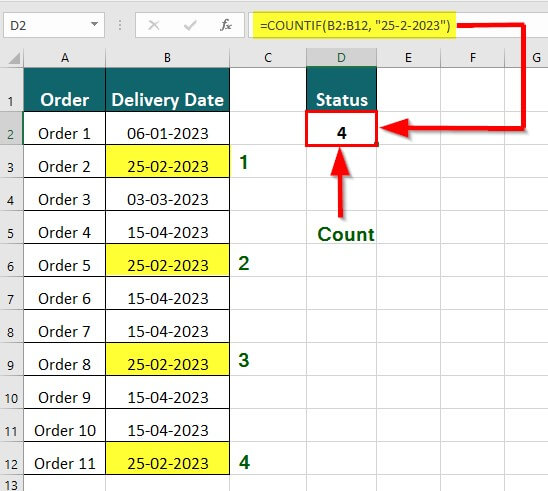The height and width of the screenshot is (491, 548).
Task: Click the 'Order 1' cell
Action: click(x=64, y=128)
